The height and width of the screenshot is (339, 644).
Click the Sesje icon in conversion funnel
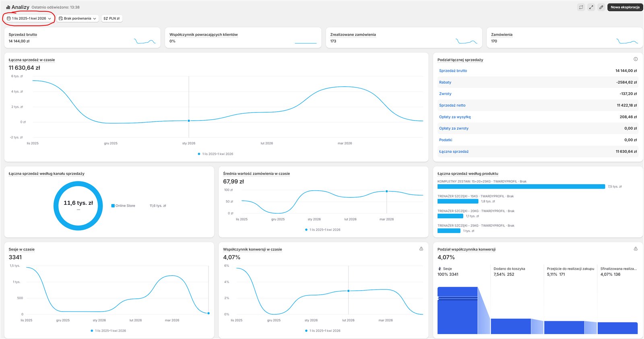click(440, 269)
